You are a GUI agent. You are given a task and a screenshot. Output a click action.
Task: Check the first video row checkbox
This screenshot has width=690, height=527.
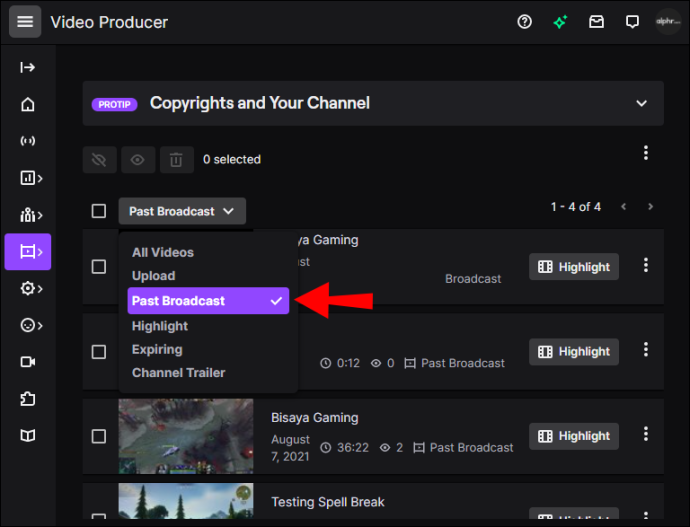[x=99, y=267]
